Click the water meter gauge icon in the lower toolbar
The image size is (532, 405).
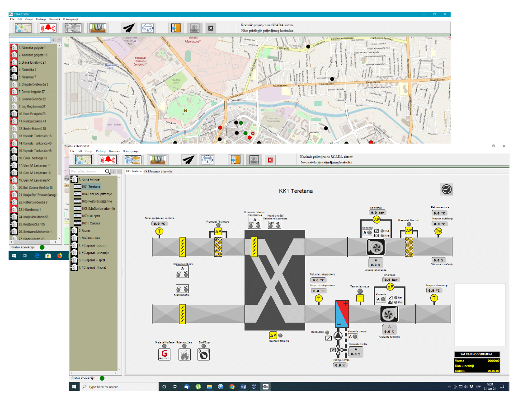pyautogui.click(x=207, y=159)
